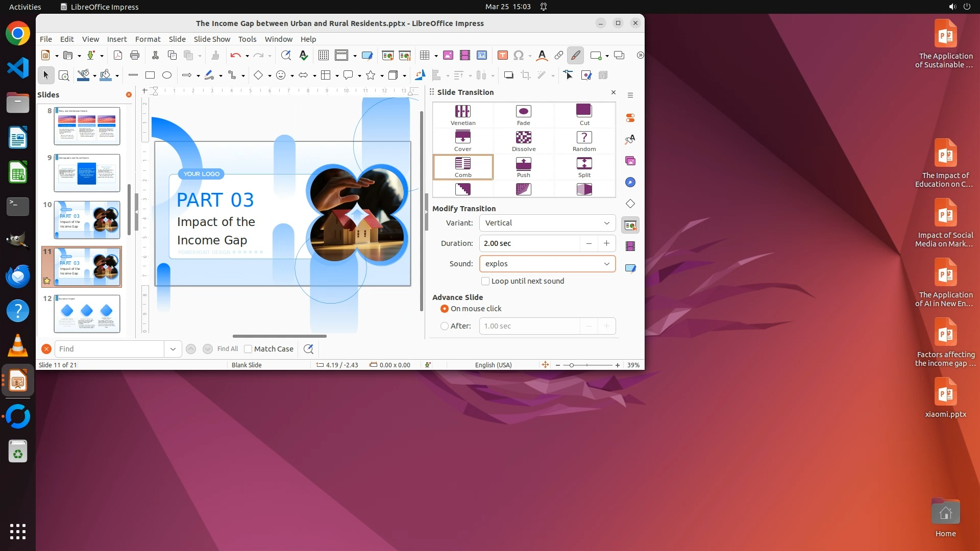The height and width of the screenshot is (551, 980).
Task: Open the Format menu
Action: click(148, 39)
